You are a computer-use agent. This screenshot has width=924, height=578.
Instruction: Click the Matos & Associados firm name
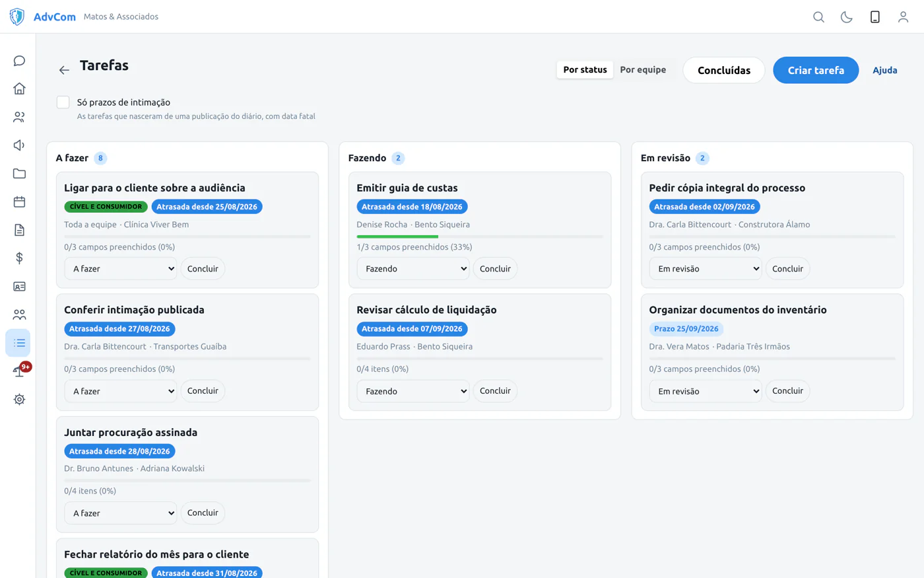pyautogui.click(x=121, y=17)
